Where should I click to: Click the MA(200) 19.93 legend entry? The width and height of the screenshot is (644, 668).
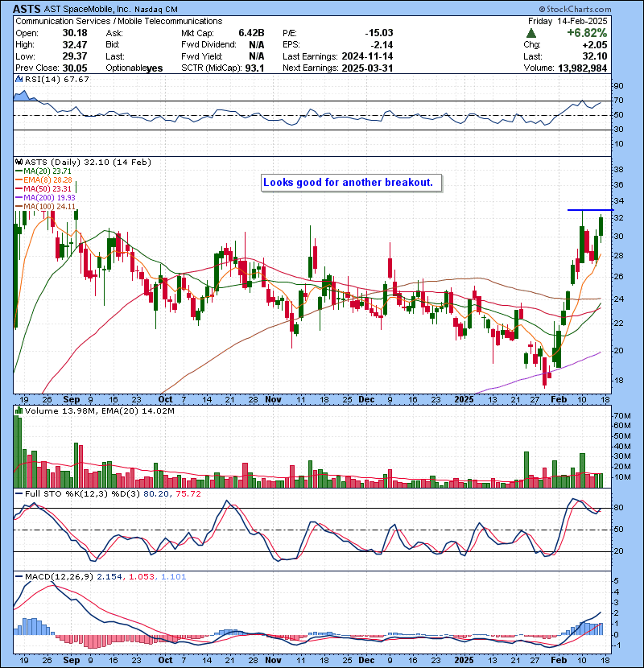point(49,198)
